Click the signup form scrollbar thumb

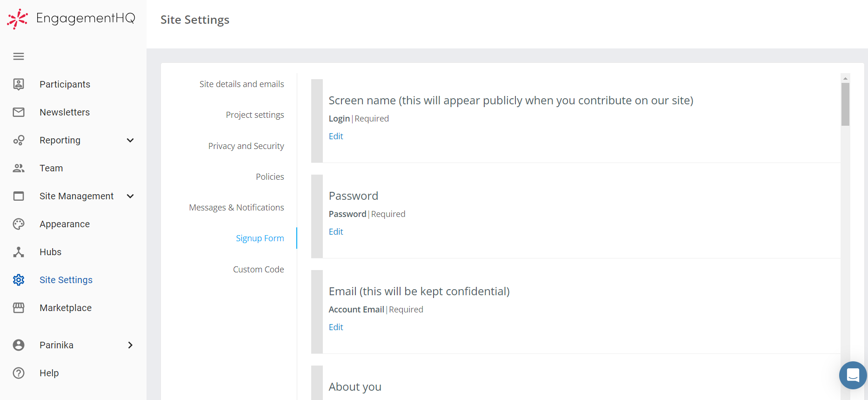pos(845,104)
